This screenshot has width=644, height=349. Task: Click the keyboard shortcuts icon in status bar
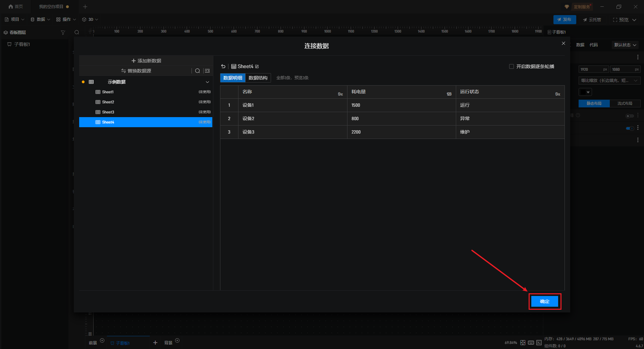pyautogui.click(x=531, y=343)
